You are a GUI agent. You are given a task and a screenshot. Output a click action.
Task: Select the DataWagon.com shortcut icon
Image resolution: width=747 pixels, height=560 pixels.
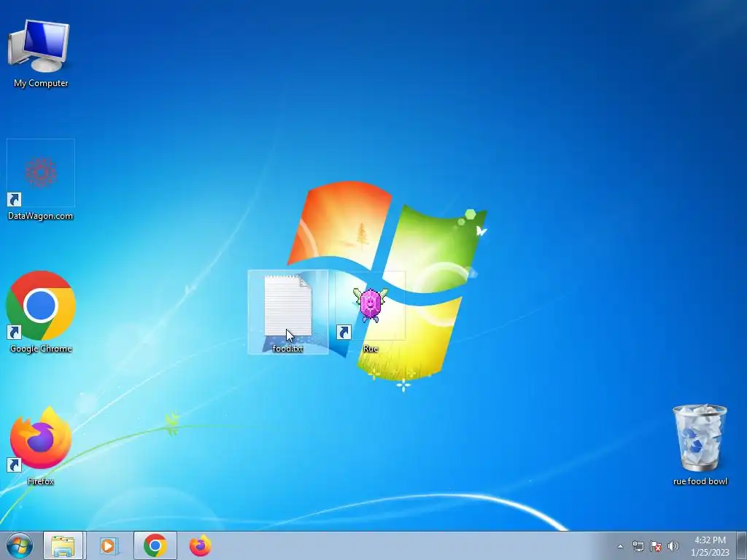click(x=41, y=173)
